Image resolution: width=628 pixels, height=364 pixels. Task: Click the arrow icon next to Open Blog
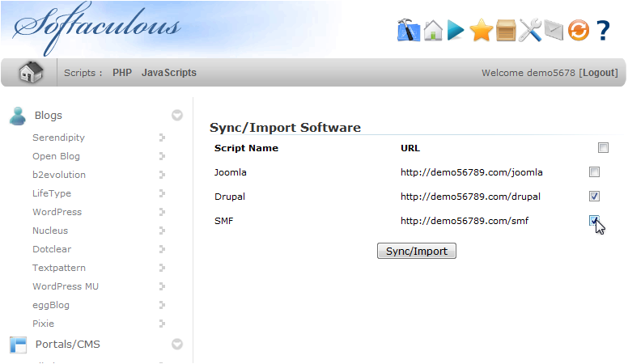pos(162,156)
